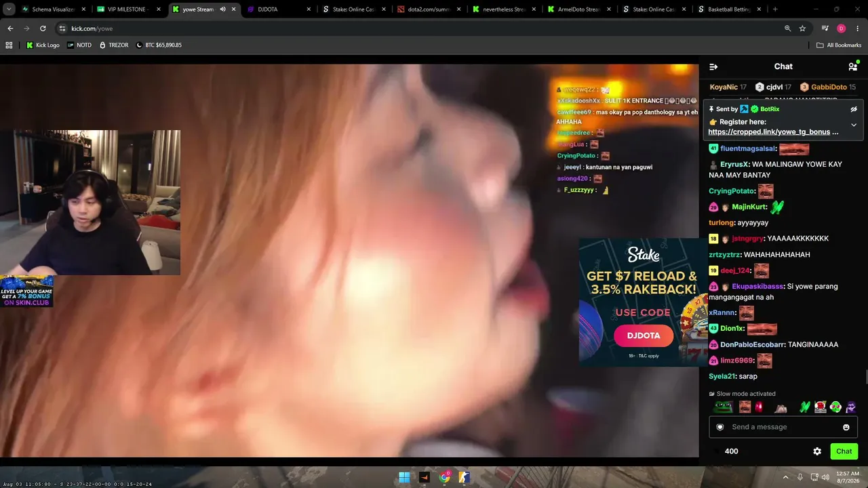Open the tab search dropdown
Image resolution: width=868 pixels, height=488 pixels.
pyautogui.click(x=9, y=9)
